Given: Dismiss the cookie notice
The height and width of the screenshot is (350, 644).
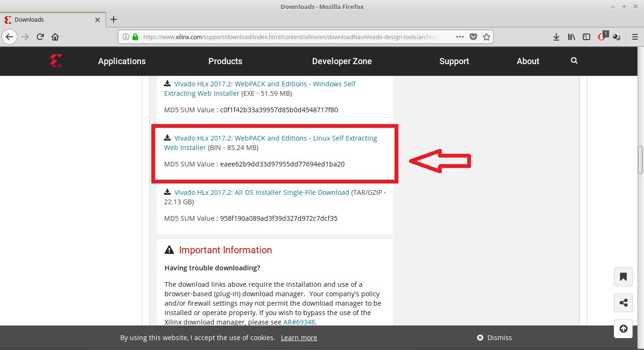Looking at the screenshot, I should point(494,338).
